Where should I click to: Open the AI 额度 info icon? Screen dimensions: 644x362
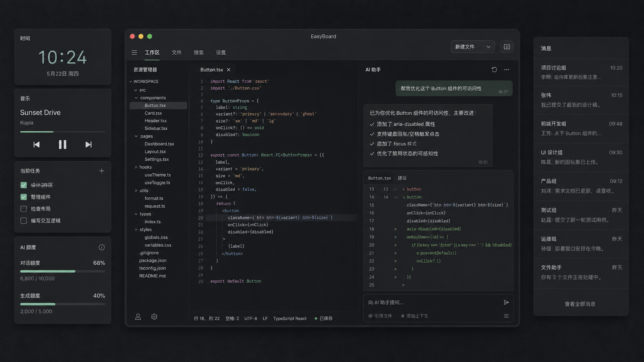pos(102,247)
